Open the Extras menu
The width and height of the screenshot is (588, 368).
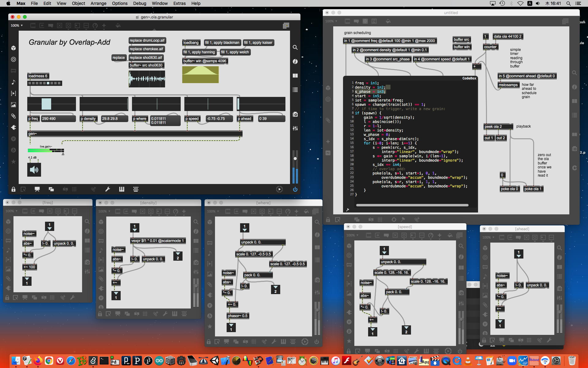[x=179, y=3]
